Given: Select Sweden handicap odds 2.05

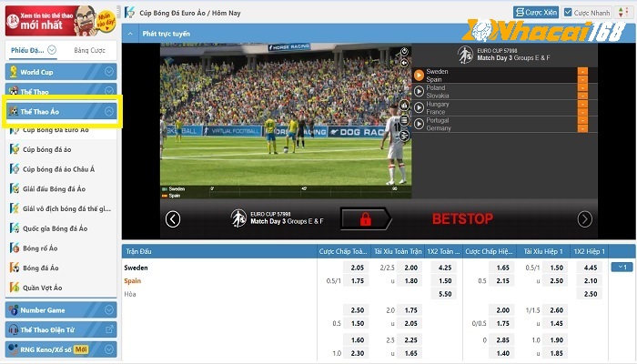Looking at the screenshot, I should (x=357, y=268).
